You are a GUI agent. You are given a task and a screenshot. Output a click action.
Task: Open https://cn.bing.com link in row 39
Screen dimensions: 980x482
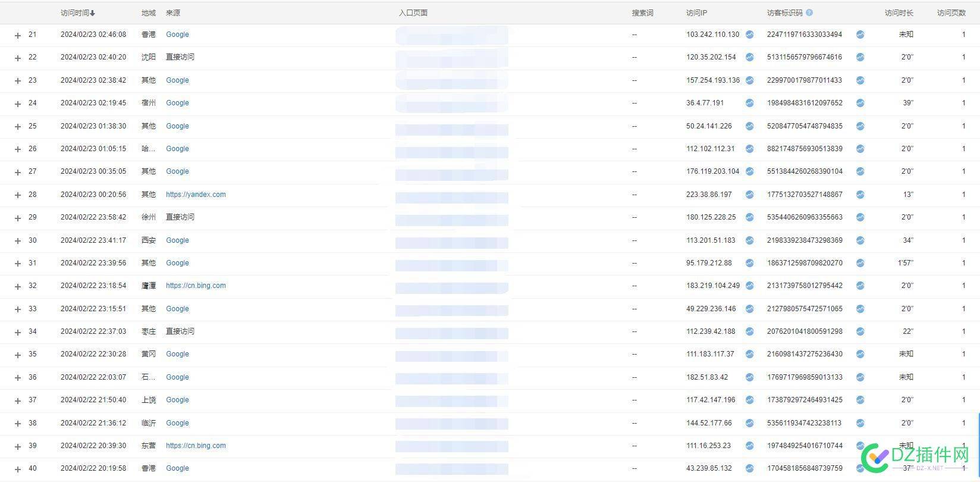point(196,446)
